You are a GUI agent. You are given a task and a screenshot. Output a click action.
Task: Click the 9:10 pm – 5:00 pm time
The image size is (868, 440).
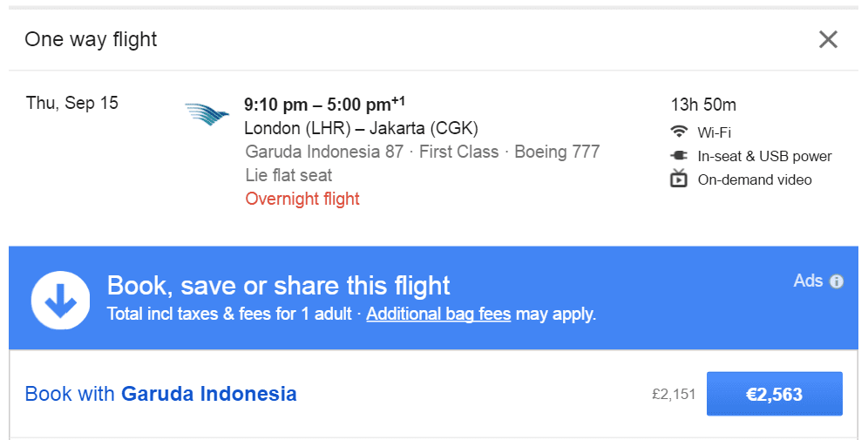[324, 104]
